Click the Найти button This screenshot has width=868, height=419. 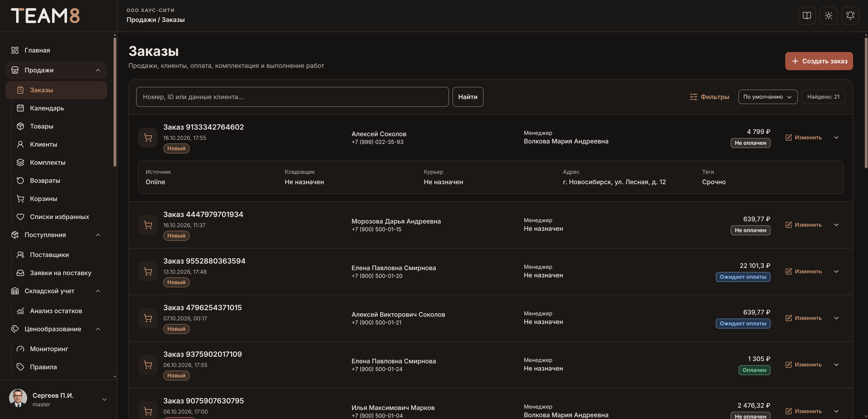468,97
